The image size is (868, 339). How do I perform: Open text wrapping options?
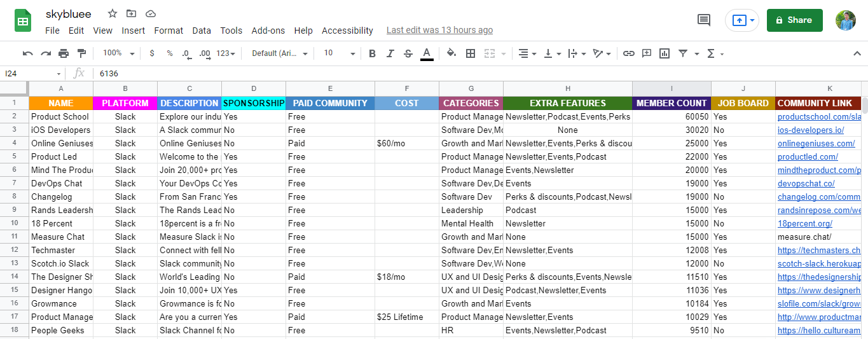point(577,53)
